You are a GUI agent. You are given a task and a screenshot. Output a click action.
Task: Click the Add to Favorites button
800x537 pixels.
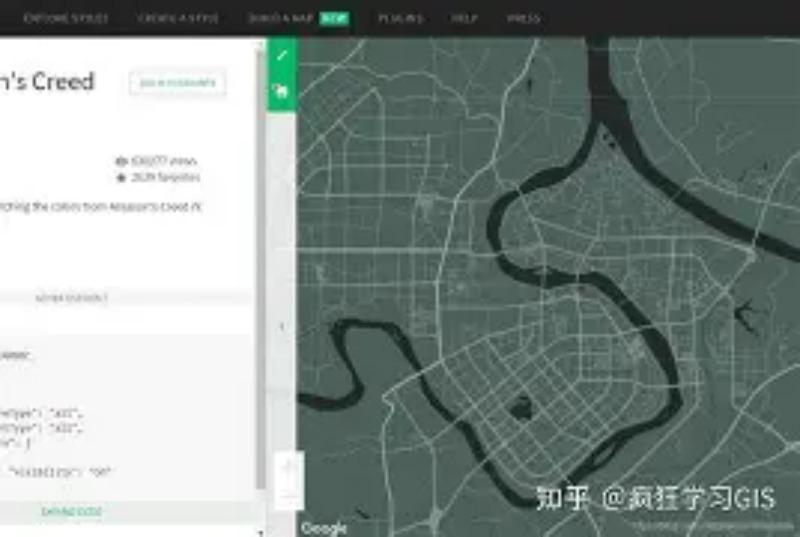coord(178,83)
